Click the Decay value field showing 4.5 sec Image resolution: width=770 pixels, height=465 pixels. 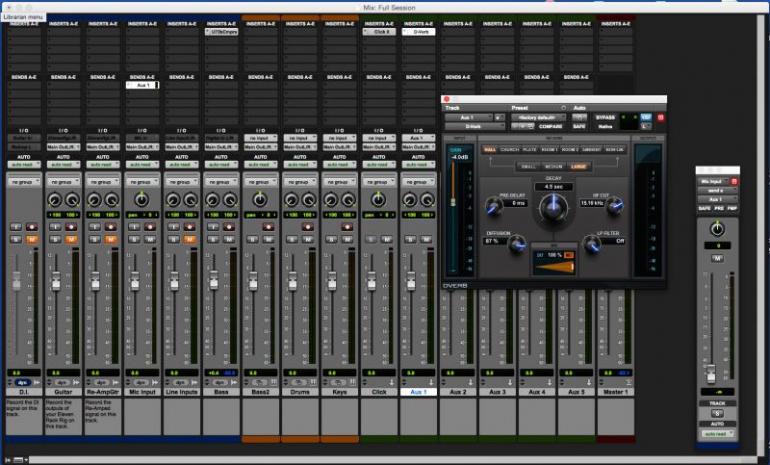tap(553, 187)
